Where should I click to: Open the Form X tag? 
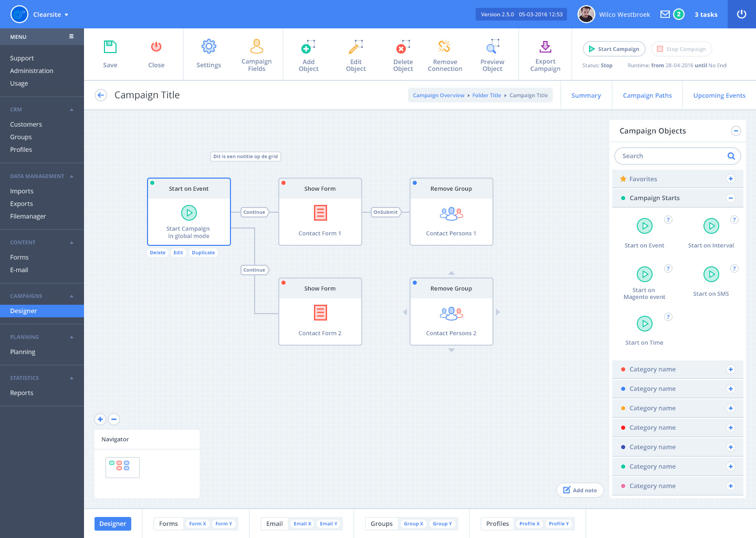(x=197, y=524)
